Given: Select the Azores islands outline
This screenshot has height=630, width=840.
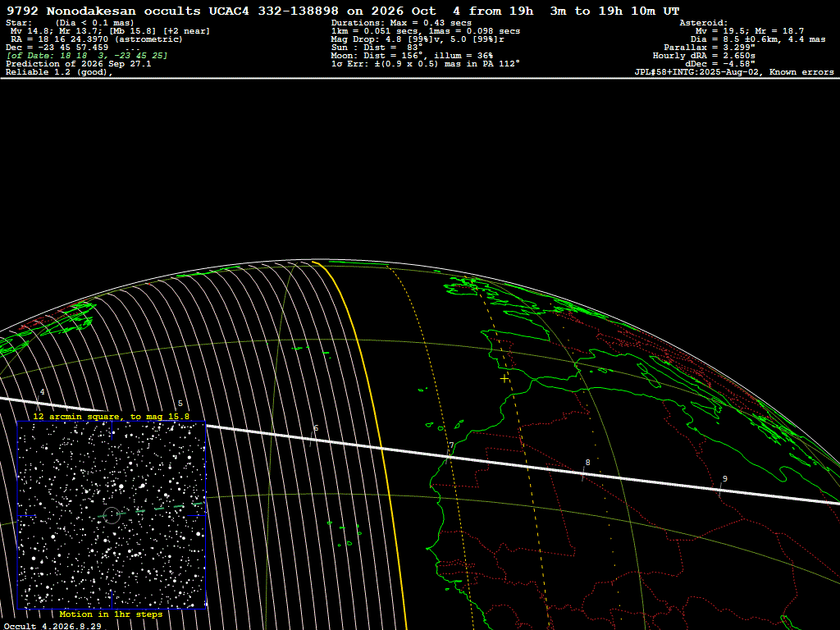Looking at the screenshot, I should 311,349.
